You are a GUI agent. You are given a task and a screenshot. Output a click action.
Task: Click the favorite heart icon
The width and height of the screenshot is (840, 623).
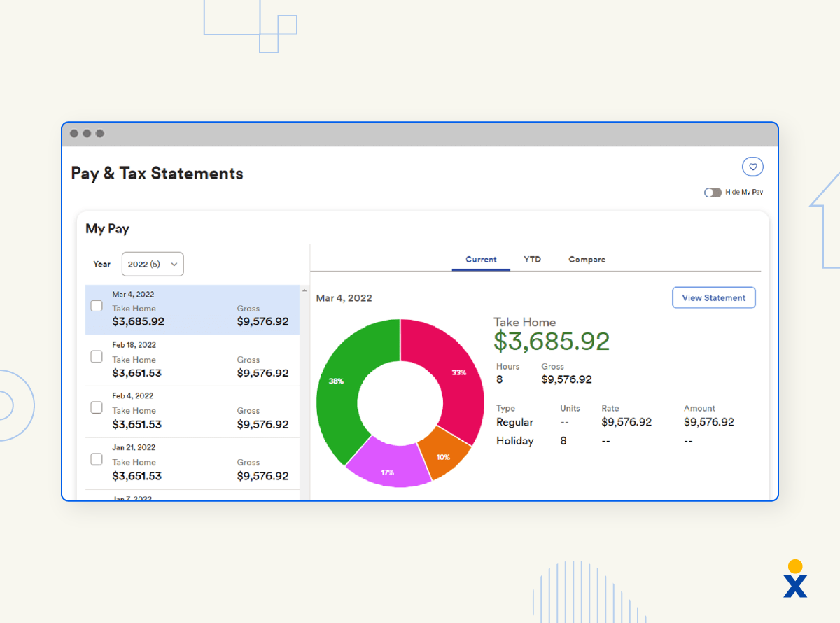tap(752, 167)
